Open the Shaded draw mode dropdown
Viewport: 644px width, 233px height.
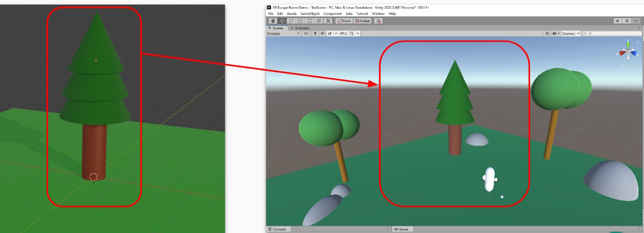[283, 33]
